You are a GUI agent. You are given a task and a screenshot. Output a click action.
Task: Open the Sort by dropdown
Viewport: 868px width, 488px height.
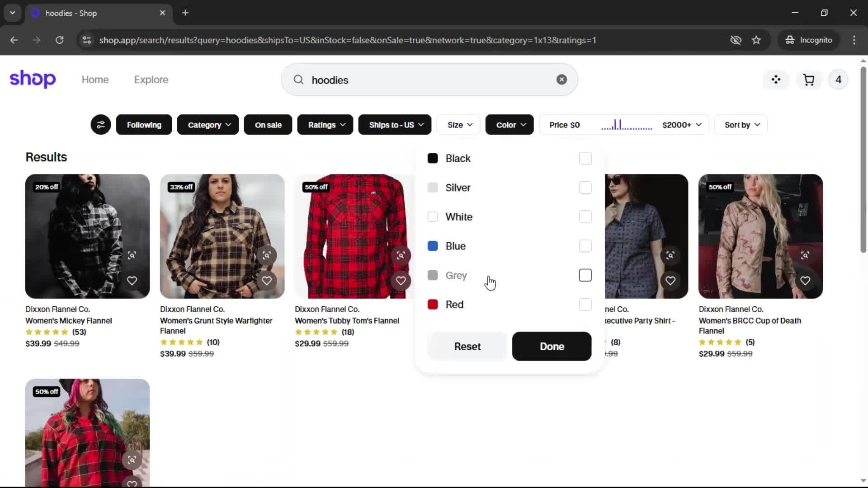(x=741, y=125)
